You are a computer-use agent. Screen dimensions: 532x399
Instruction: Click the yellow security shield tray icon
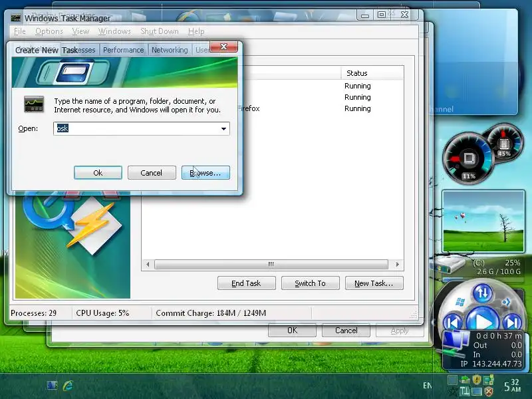coord(477,379)
